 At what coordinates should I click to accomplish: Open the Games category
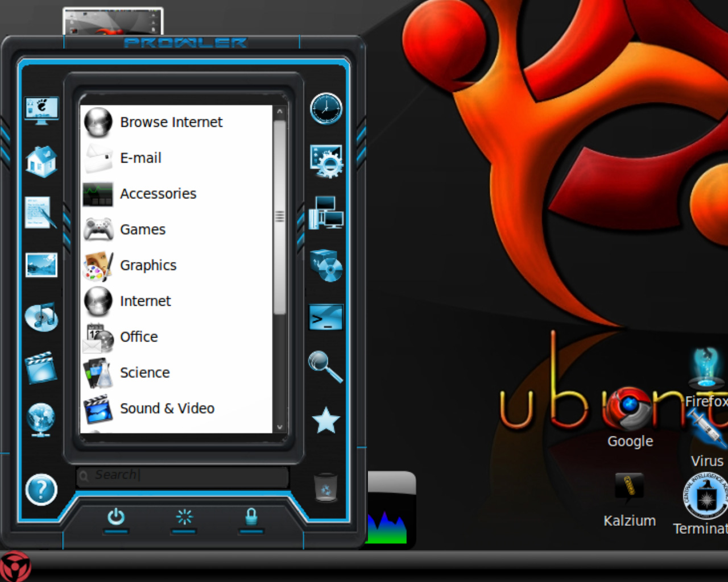(176, 230)
